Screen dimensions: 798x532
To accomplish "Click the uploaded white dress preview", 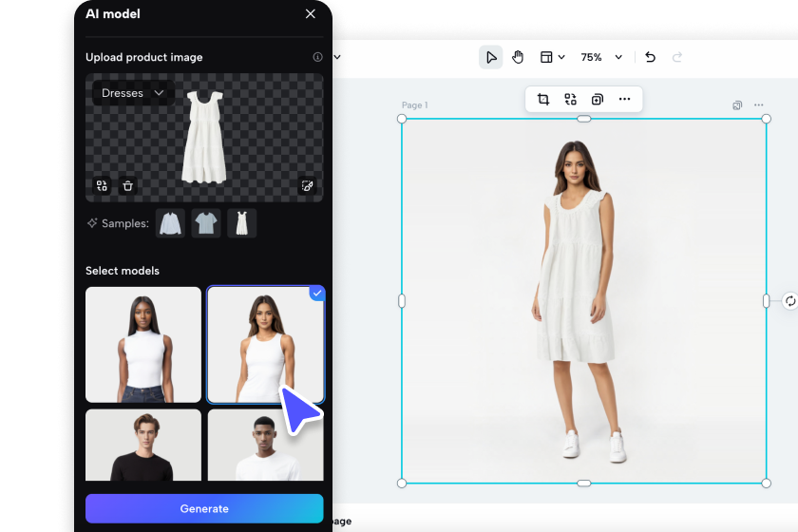I will (204, 137).
